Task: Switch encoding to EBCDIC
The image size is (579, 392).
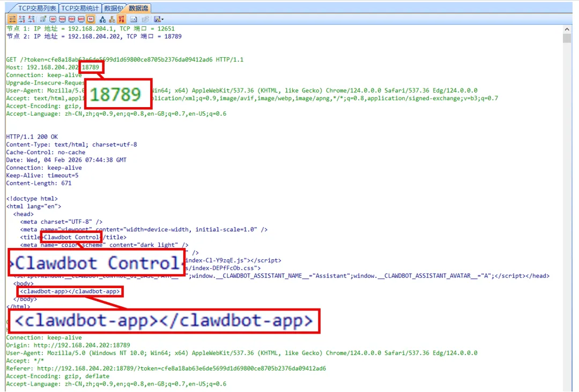Action: coord(112,19)
